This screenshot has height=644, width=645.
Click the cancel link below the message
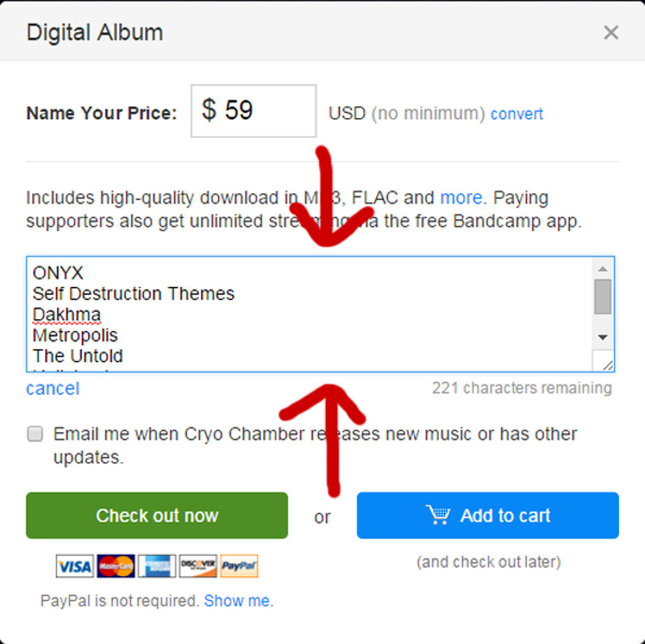coord(53,389)
